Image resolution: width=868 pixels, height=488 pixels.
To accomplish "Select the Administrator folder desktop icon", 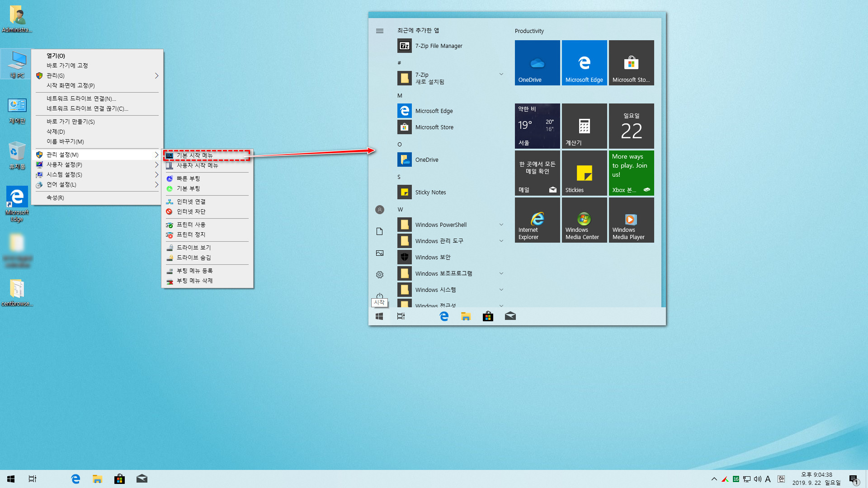I will [17, 19].
